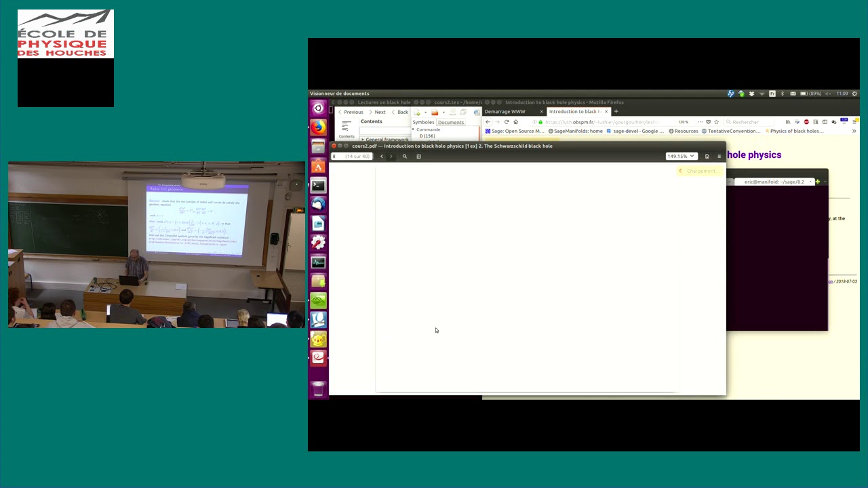Open SageManifolds: home bookmark
868x488 pixels.
[575, 131]
